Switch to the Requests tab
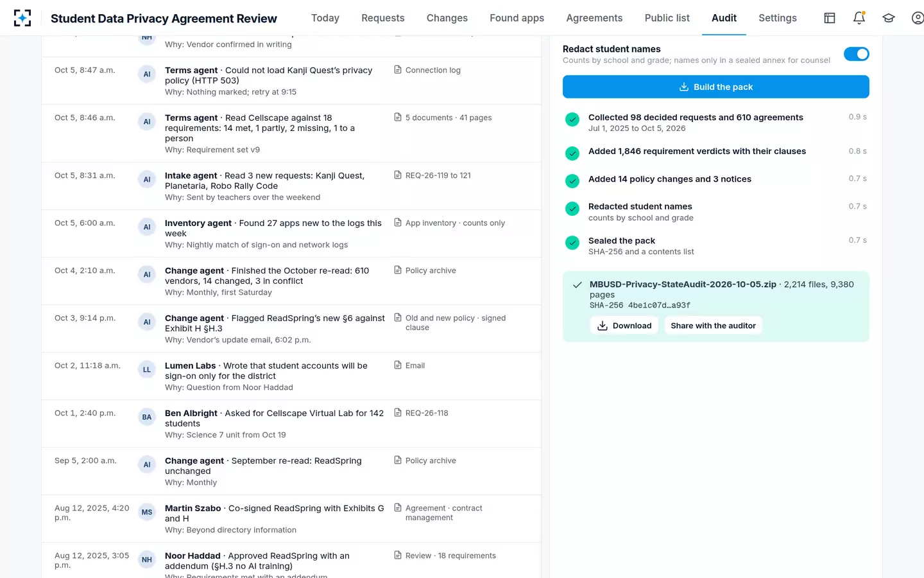Viewport: 924px width, 578px height. pos(383,18)
